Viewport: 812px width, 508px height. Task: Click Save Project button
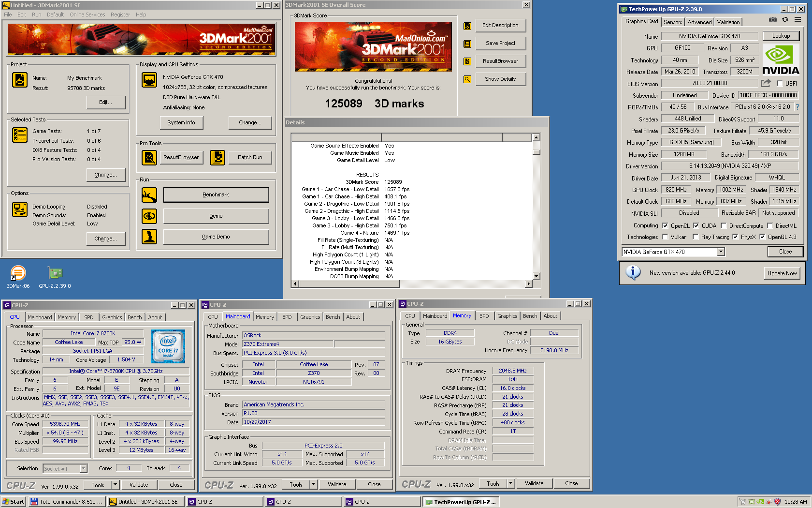[501, 43]
